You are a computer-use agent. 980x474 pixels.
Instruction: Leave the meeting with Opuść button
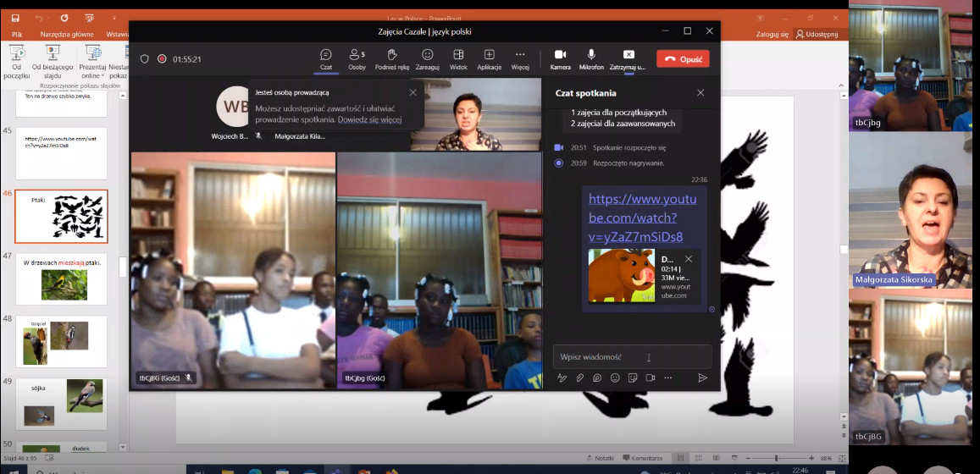[x=683, y=59]
